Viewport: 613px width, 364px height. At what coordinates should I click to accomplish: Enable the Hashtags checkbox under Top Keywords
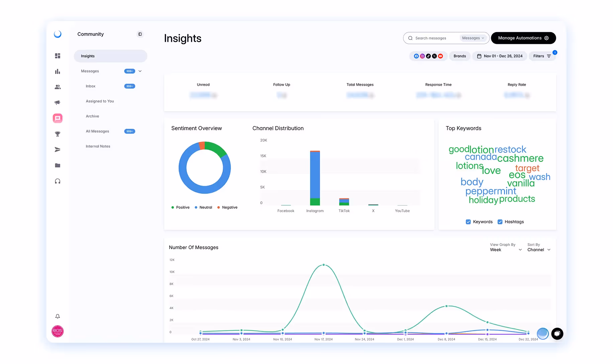point(500,221)
